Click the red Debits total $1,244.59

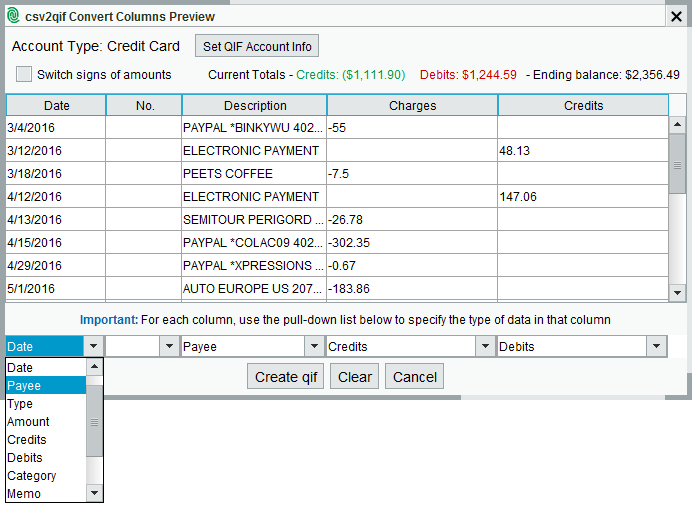tap(468, 75)
